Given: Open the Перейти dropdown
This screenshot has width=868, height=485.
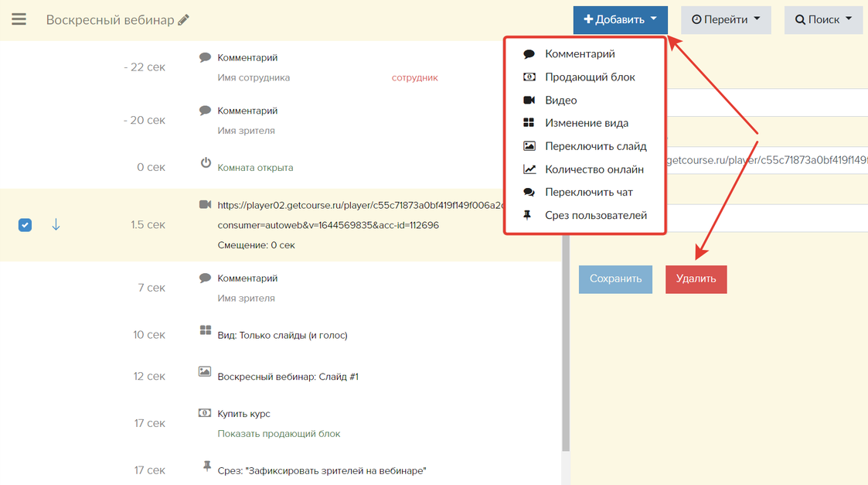Looking at the screenshot, I should pos(725,19).
